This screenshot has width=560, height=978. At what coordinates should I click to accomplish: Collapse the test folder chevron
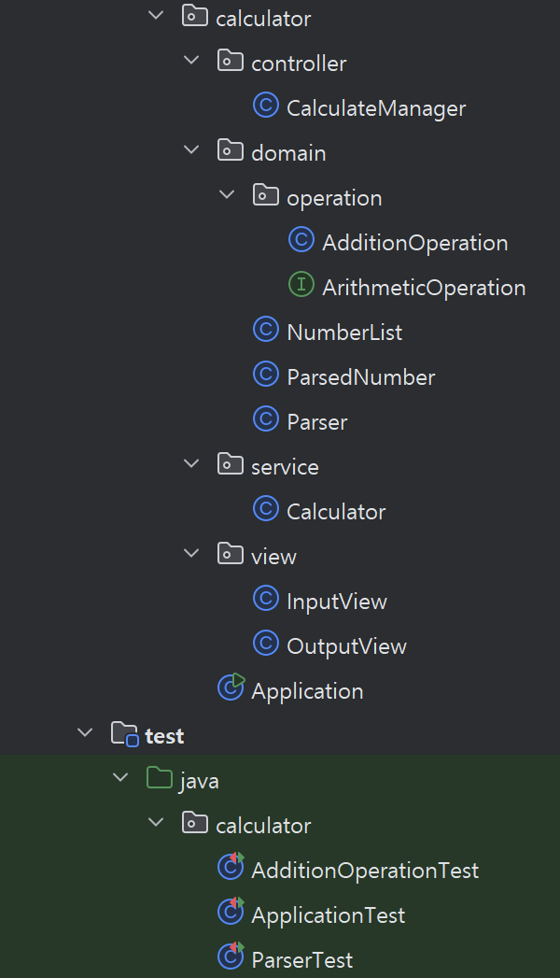click(85, 733)
